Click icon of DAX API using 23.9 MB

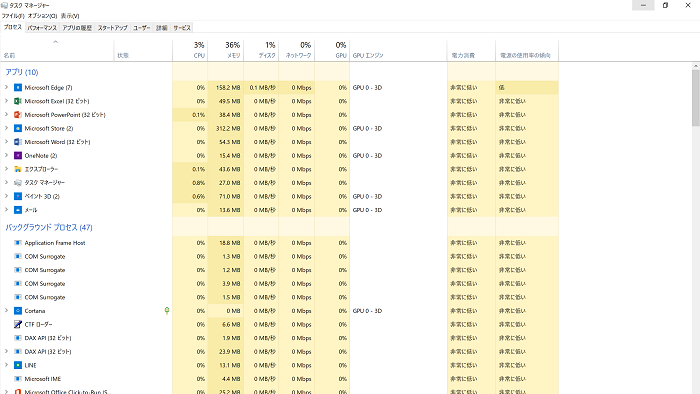(x=18, y=352)
